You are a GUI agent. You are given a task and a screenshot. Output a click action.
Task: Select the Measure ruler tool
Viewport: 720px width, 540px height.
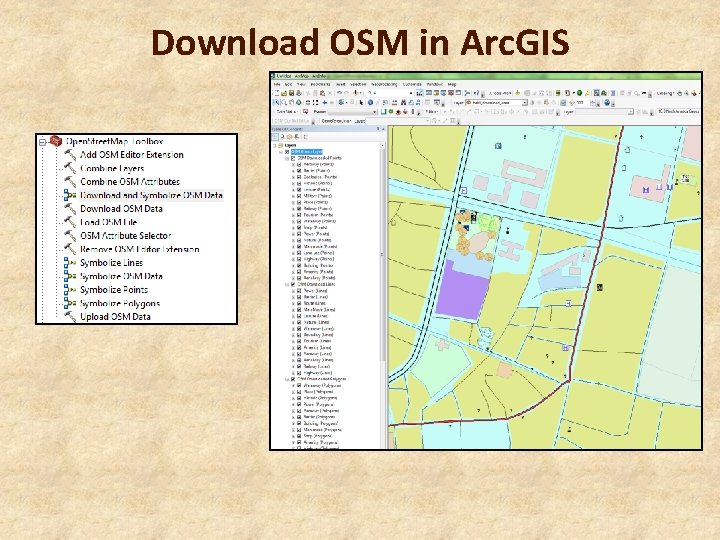[x=394, y=102]
